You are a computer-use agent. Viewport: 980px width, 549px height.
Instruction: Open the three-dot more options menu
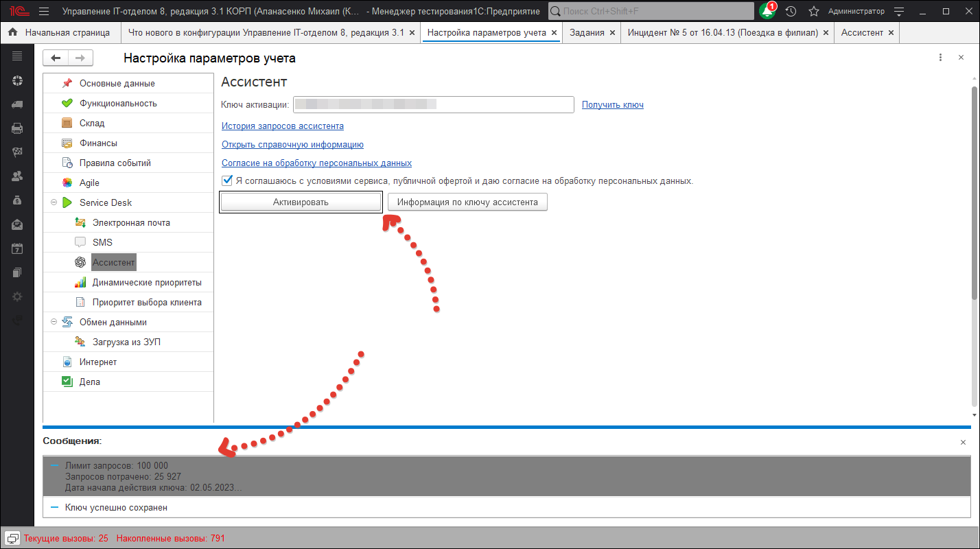(940, 58)
